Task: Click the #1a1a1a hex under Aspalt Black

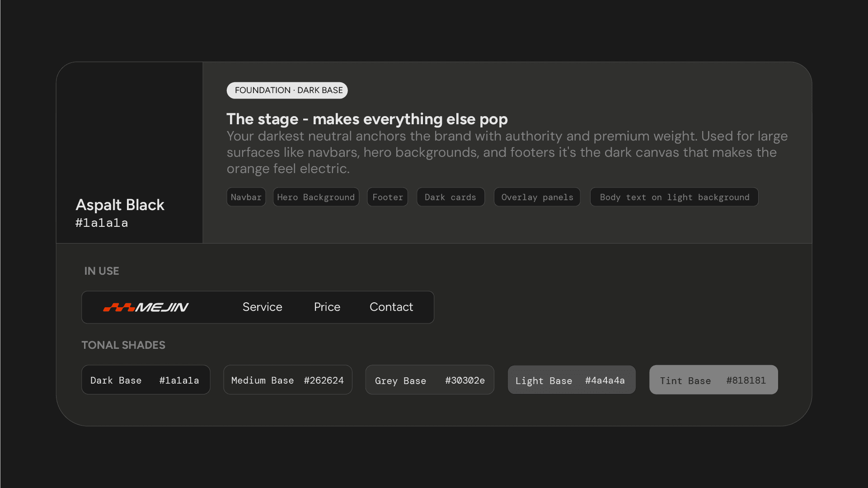Action: tap(102, 223)
